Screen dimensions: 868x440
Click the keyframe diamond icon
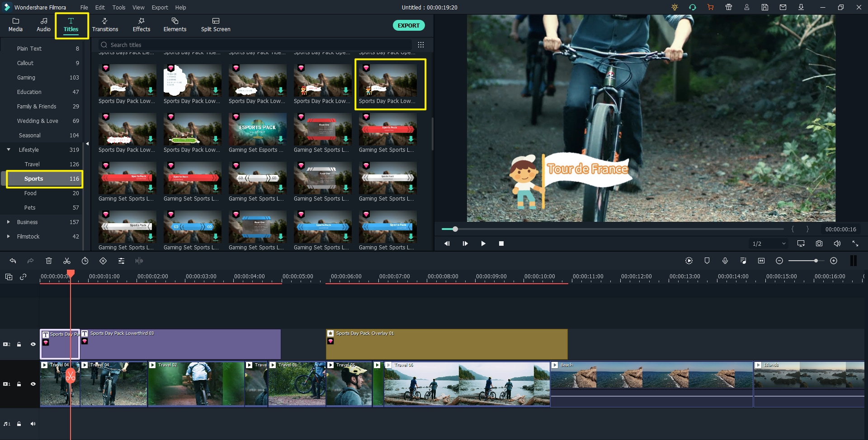point(103,261)
